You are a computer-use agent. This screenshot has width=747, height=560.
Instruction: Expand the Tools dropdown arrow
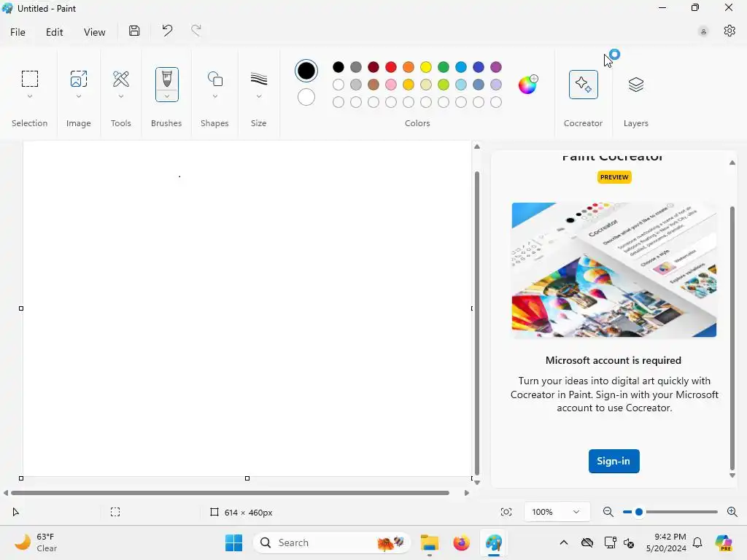click(121, 97)
